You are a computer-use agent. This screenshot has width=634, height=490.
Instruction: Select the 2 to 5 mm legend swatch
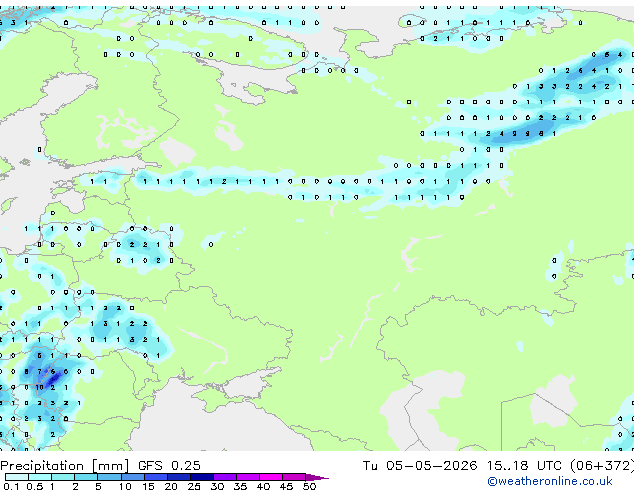click(x=86, y=477)
